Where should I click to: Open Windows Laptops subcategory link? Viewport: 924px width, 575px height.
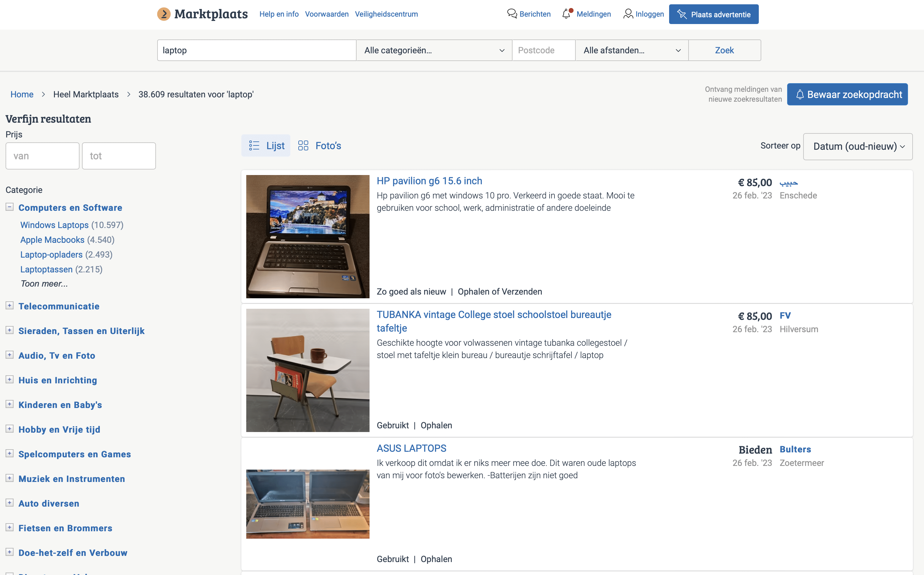[x=54, y=225]
